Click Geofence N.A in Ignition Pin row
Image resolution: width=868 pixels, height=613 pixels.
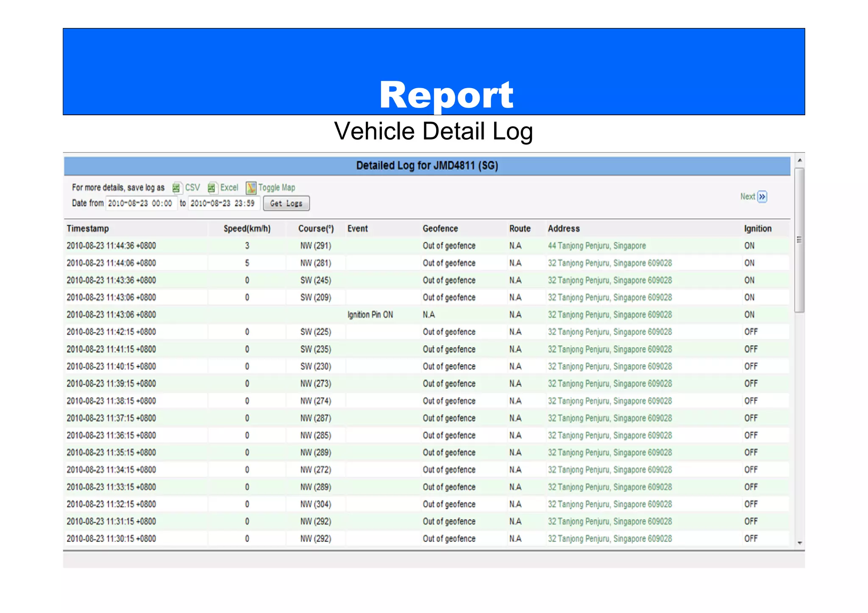428,315
